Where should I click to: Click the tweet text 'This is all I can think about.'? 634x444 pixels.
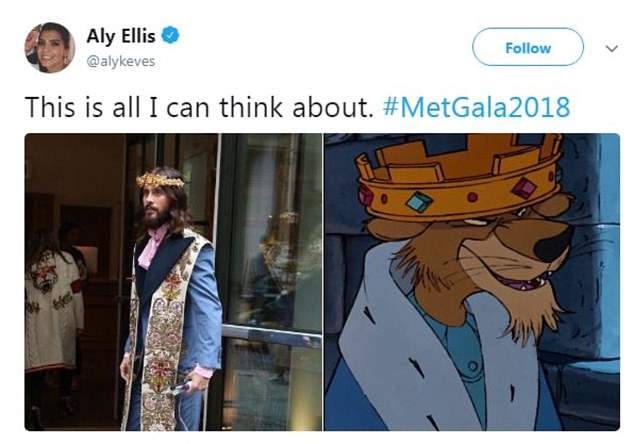[200, 107]
